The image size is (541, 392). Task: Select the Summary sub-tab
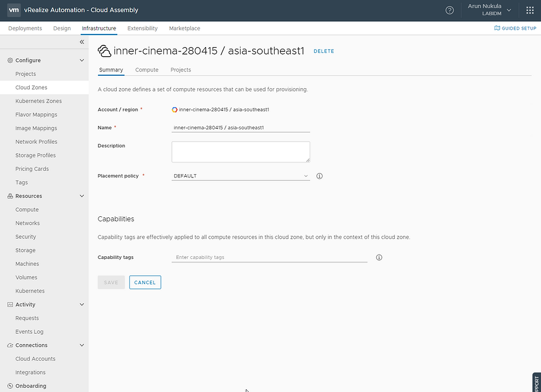[111, 70]
